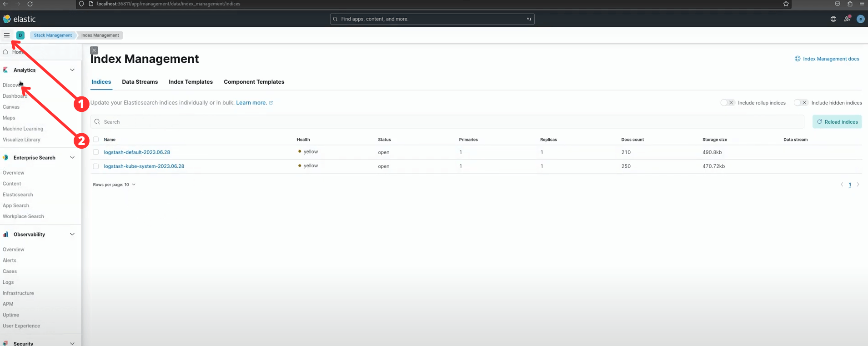Viewport: 868px width, 346px height.
Task: Click the green space selector D badge
Action: pyautogui.click(x=20, y=35)
